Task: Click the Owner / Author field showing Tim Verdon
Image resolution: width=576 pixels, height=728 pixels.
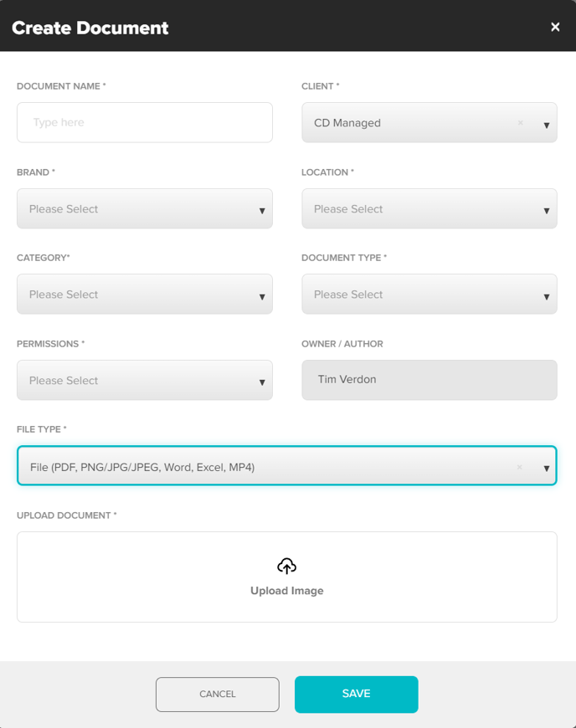Action: (429, 380)
